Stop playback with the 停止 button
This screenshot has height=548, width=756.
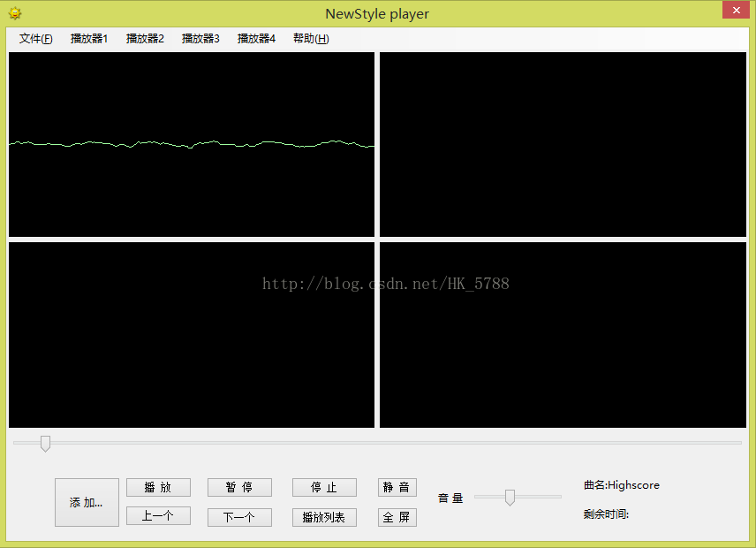(x=324, y=487)
